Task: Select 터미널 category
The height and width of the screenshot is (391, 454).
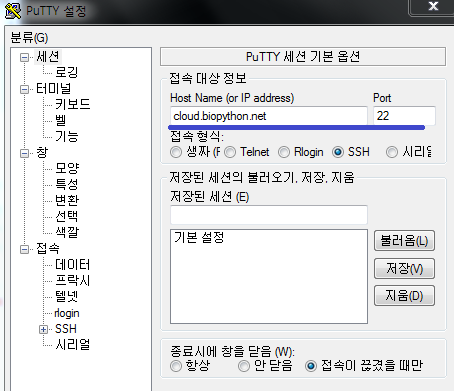Action: click(53, 88)
